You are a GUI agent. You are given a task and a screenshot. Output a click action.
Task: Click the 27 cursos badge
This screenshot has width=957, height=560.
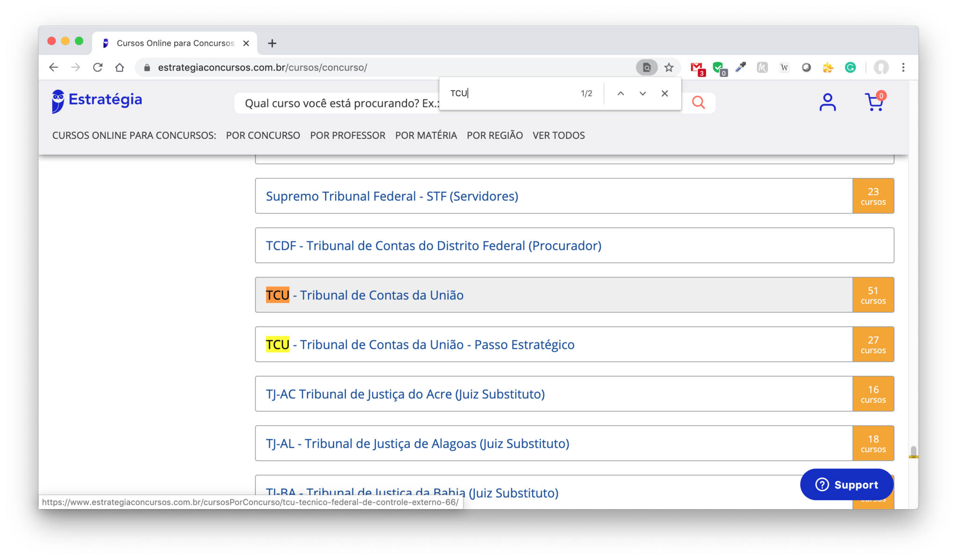(873, 345)
